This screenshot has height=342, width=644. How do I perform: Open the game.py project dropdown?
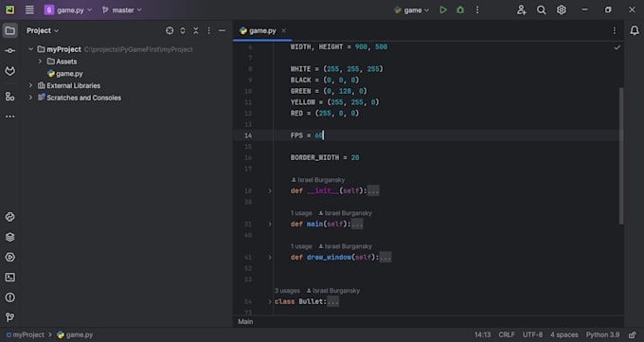tap(68, 9)
